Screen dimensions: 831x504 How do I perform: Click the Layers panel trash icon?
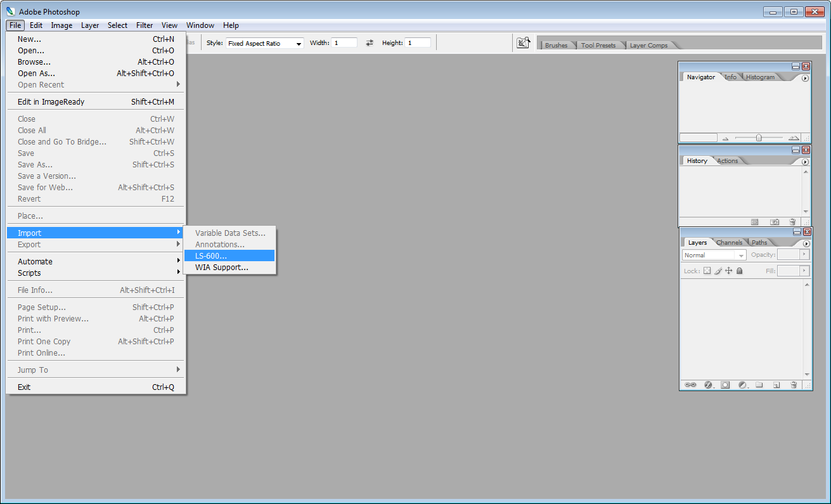793,385
